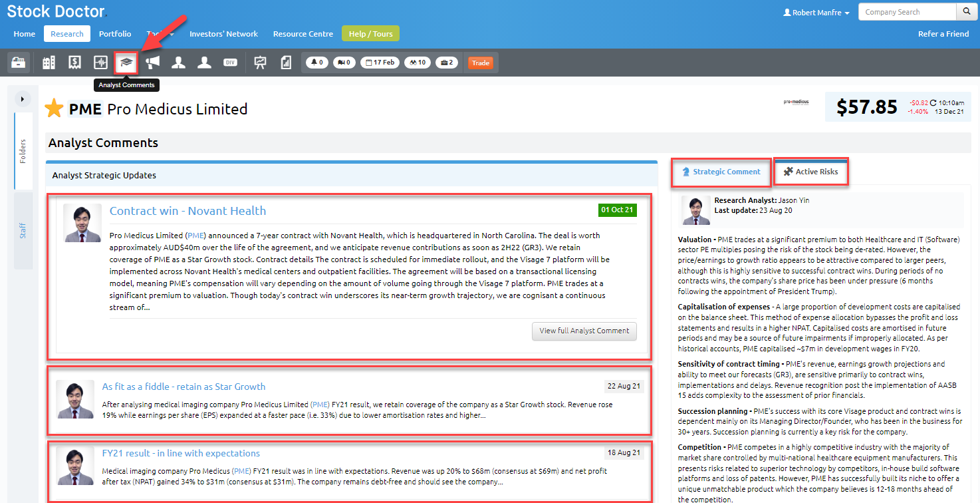The width and height of the screenshot is (980, 503).
Task: Go to Home menu
Action: tap(25, 34)
